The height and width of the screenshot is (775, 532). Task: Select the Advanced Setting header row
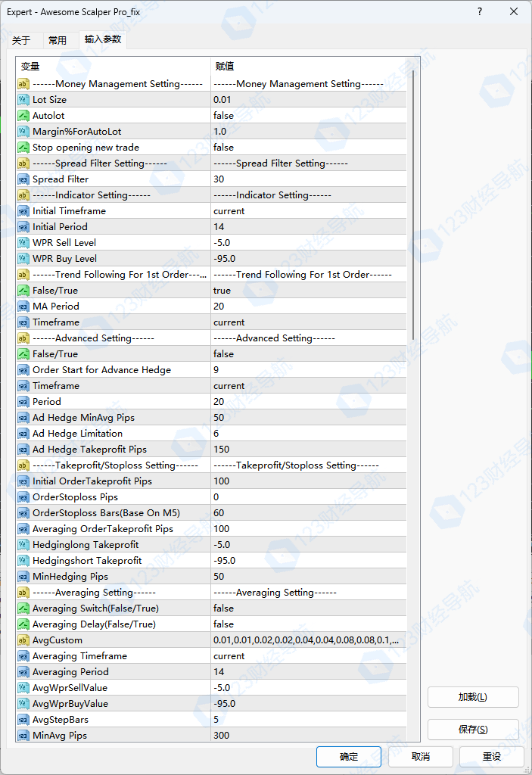click(212, 338)
